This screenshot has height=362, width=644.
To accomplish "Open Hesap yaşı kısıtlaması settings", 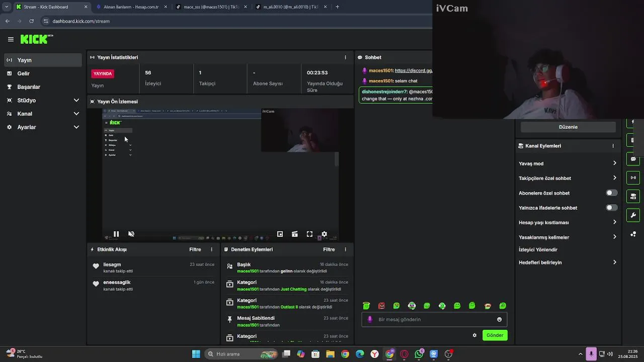I will [x=614, y=222].
